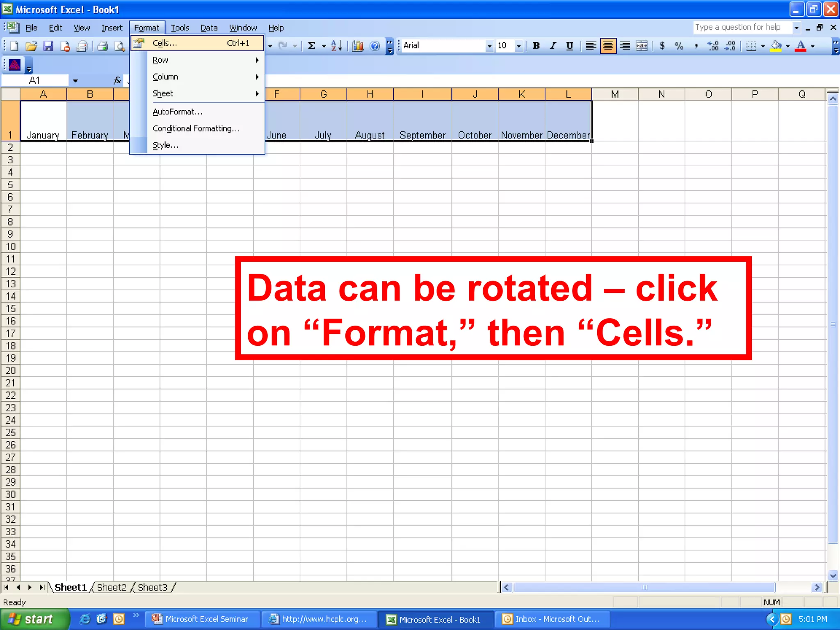The image size is (840, 630).
Task: Toggle Italic formatting
Action: point(553,46)
